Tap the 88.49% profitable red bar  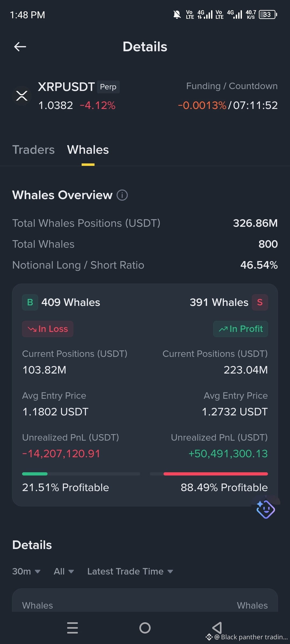tap(209, 474)
